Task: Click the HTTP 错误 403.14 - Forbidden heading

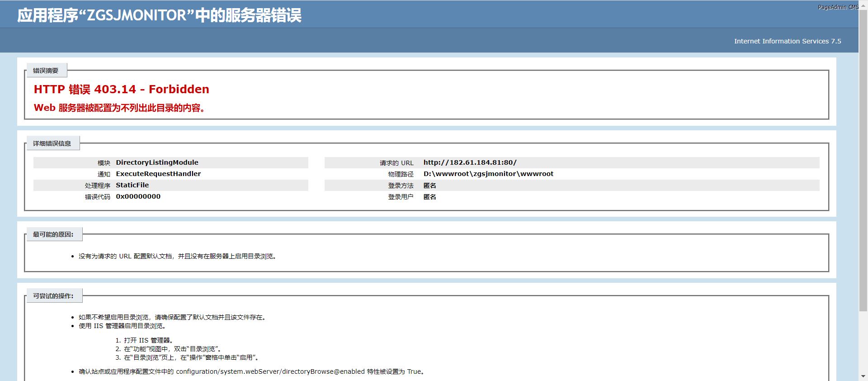Action: coord(121,89)
